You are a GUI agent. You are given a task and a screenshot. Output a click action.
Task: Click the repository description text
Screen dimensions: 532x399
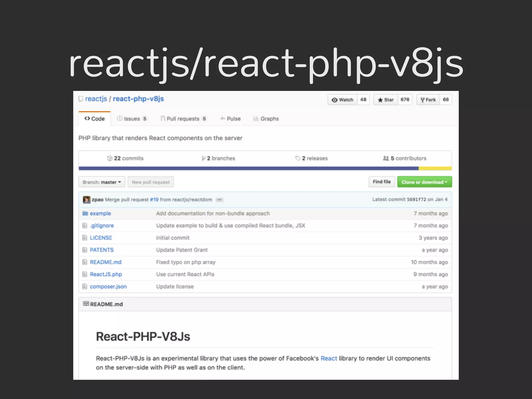pos(160,138)
